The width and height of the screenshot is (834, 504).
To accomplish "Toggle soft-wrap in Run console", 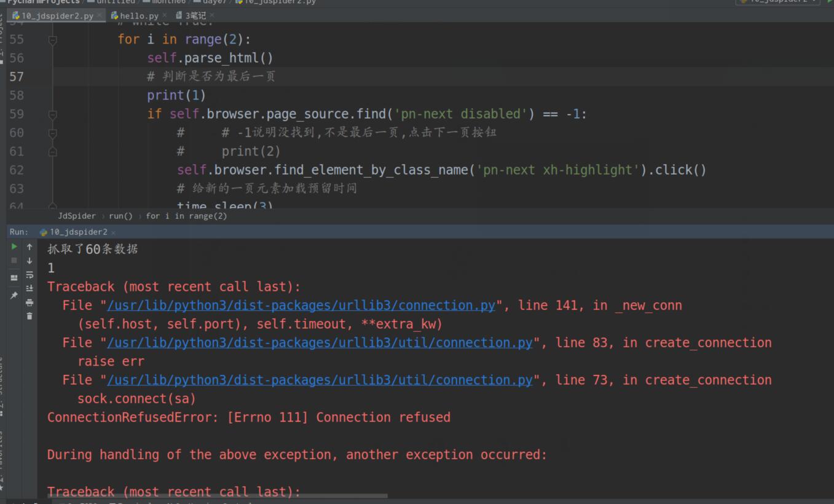I will [29, 275].
